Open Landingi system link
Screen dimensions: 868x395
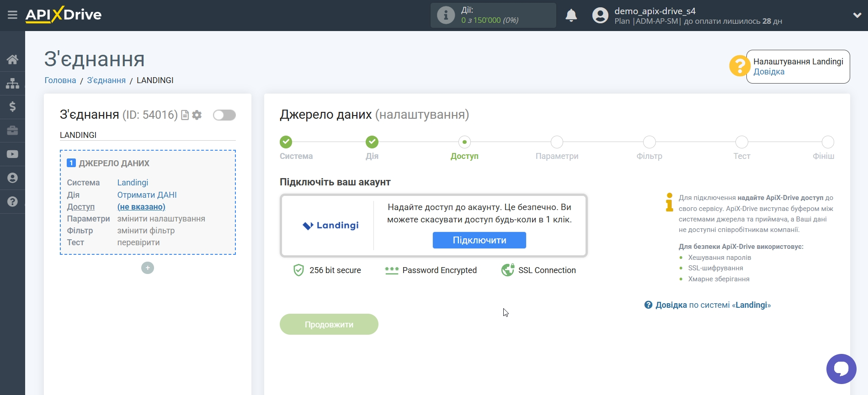tap(133, 183)
